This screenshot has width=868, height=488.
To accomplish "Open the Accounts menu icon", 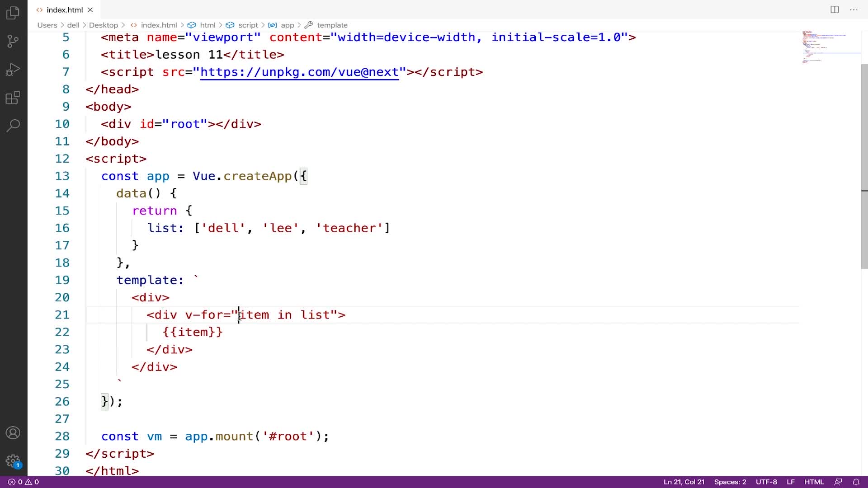I will (13, 433).
